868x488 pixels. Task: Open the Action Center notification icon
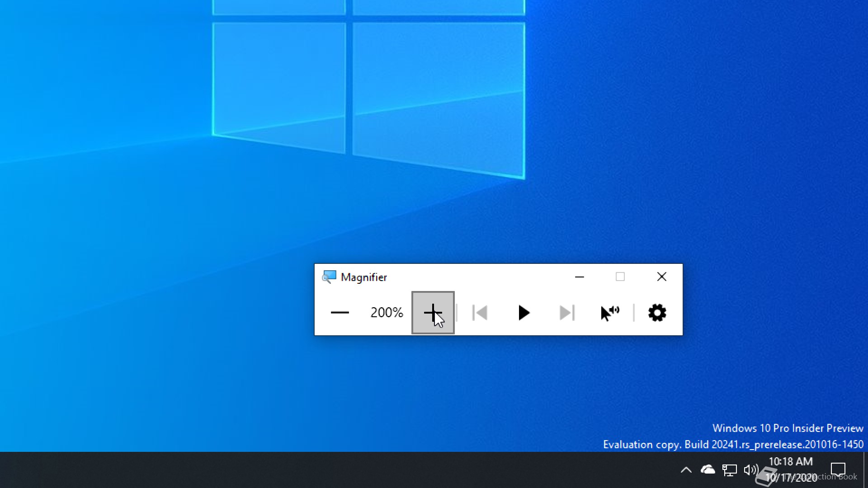click(x=838, y=470)
